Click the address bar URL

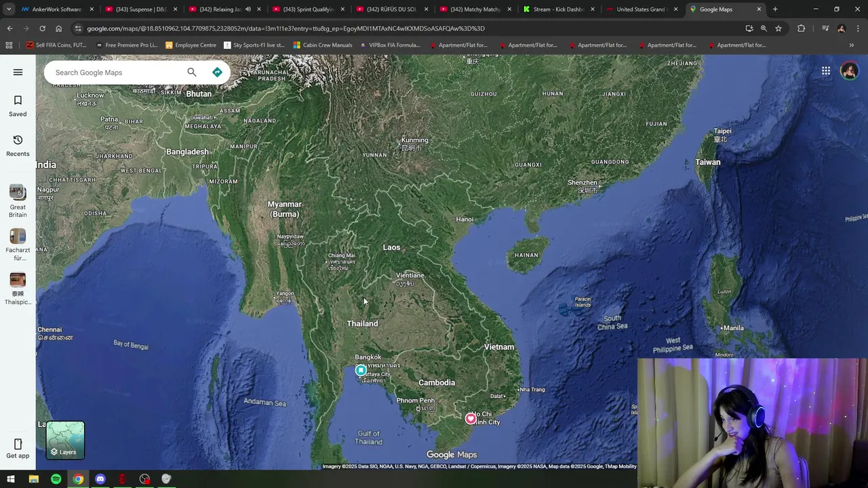point(285,28)
